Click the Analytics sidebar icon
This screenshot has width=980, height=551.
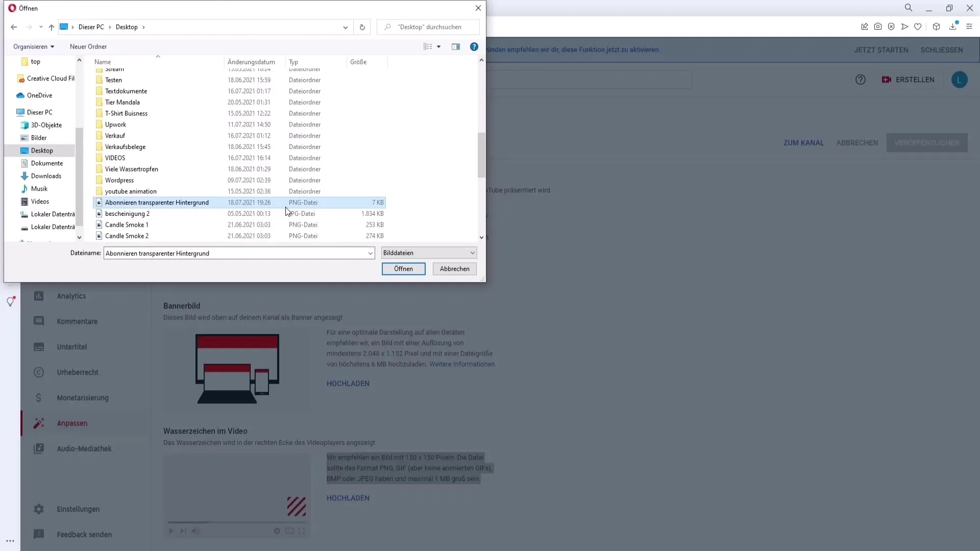click(39, 295)
